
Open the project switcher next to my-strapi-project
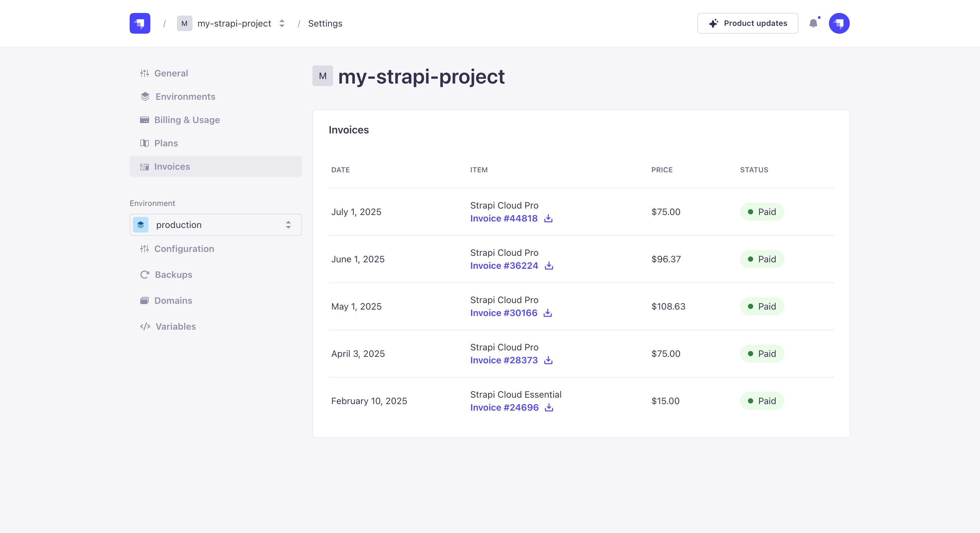pos(282,23)
